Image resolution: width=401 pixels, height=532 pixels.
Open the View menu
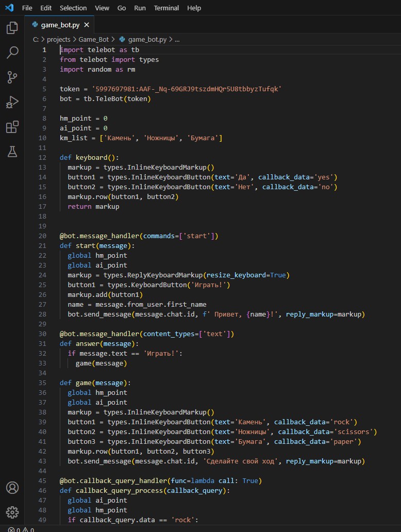coord(102,8)
